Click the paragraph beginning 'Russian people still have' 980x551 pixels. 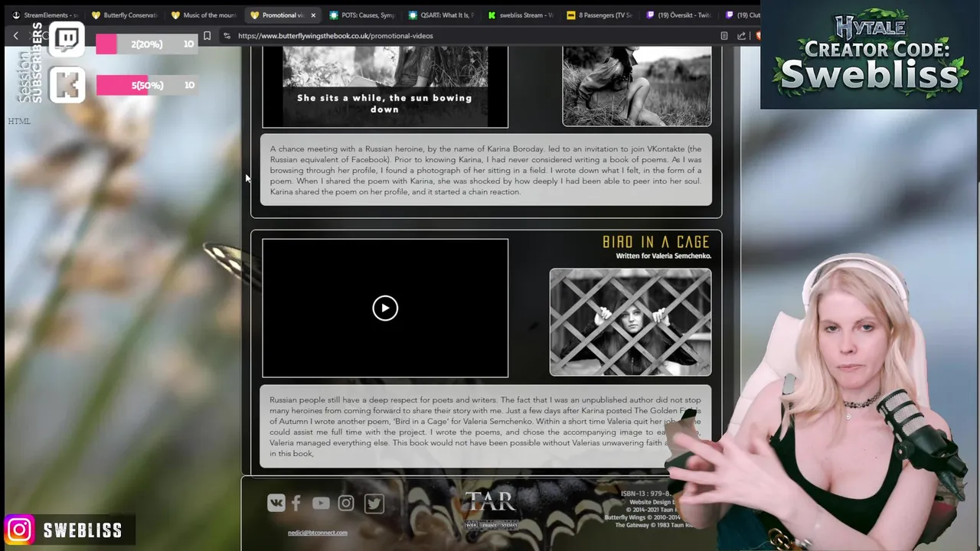tap(485, 426)
